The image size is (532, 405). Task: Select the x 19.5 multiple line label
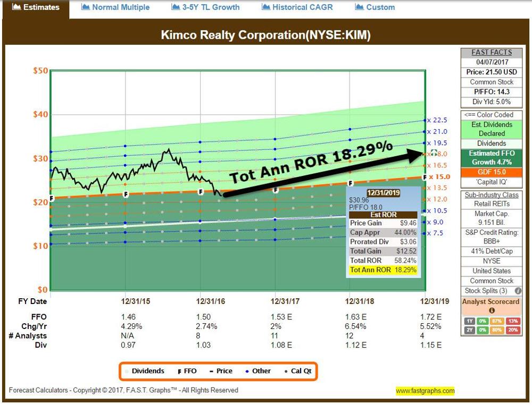tap(437, 143)
